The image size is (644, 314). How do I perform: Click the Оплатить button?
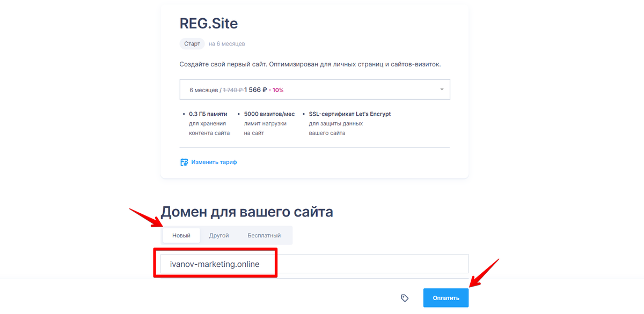445,298
